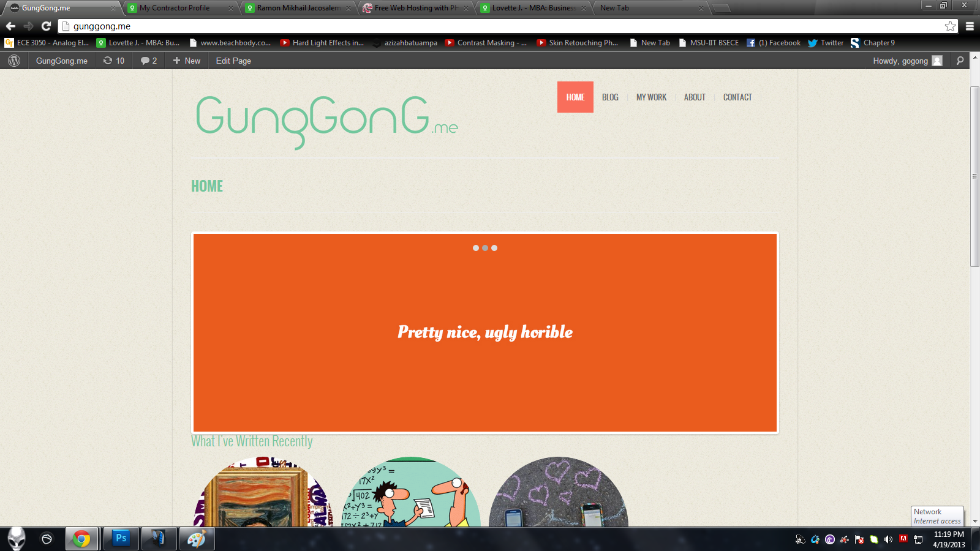Viewport: 980px width, 551px height.
Task: Select the second slider pagination dot
Action: pyautogui.click(x=485, y=248)
